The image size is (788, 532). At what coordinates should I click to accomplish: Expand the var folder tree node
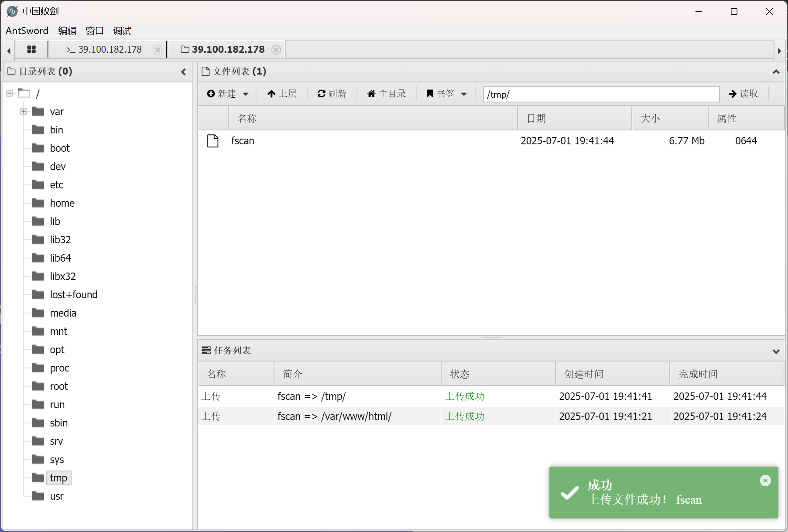pos(24,112)
